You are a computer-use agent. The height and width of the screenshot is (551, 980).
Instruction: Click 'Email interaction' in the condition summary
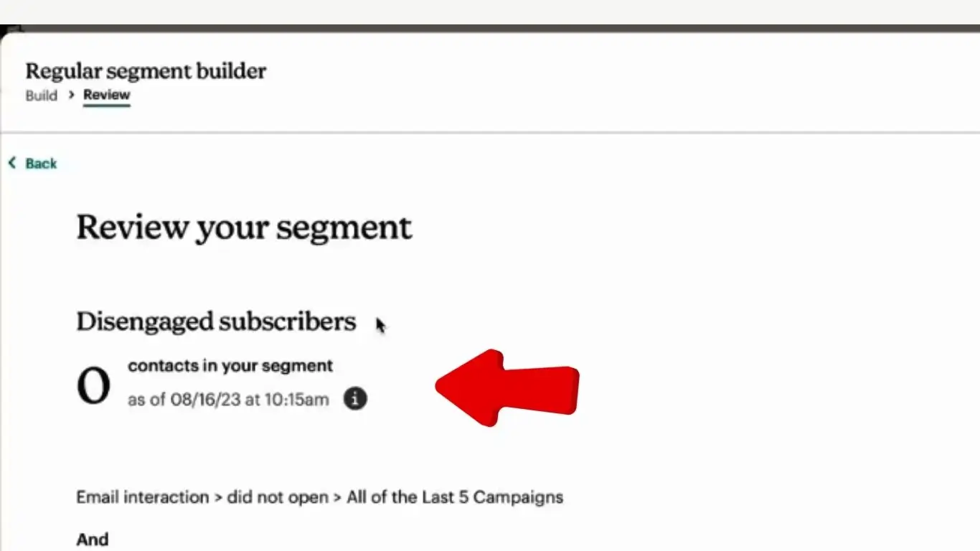[x=142, y=497]
